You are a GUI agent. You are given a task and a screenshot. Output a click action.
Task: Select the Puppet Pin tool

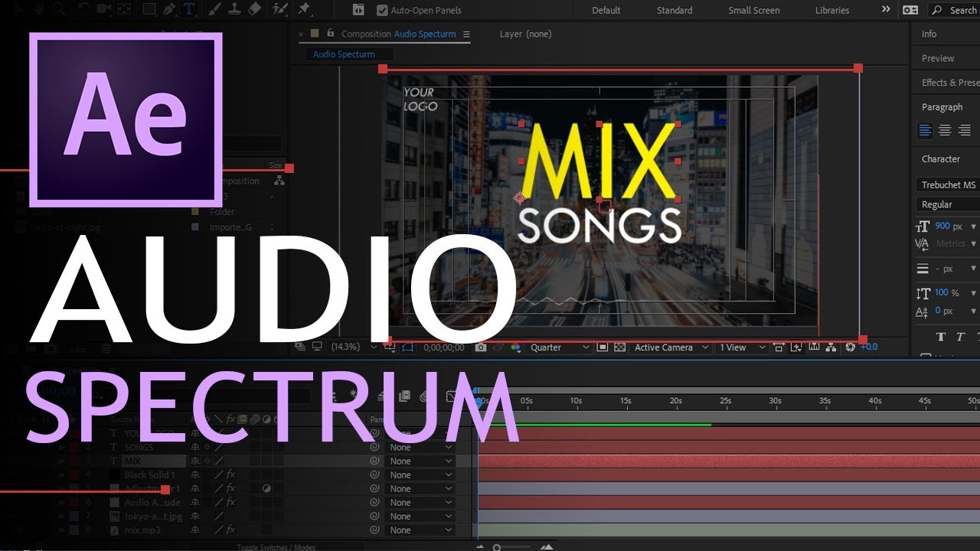point(304,10)
